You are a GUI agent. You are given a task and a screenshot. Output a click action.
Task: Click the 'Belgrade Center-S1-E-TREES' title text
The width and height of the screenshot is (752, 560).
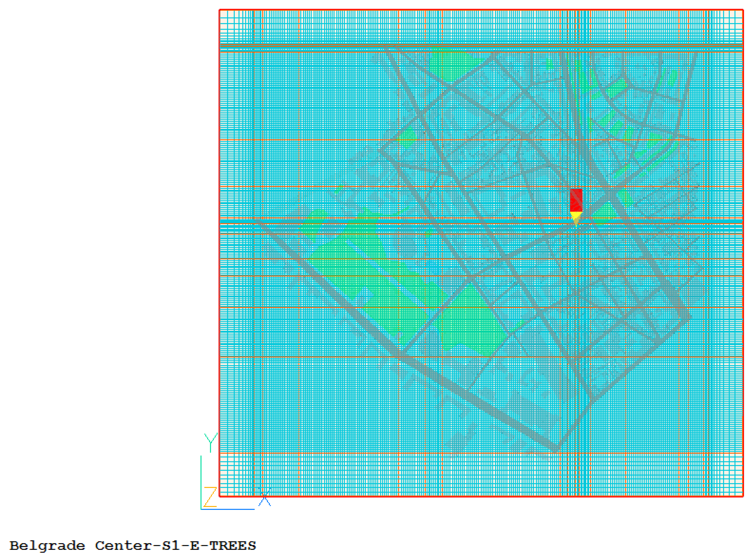[132, 546]
